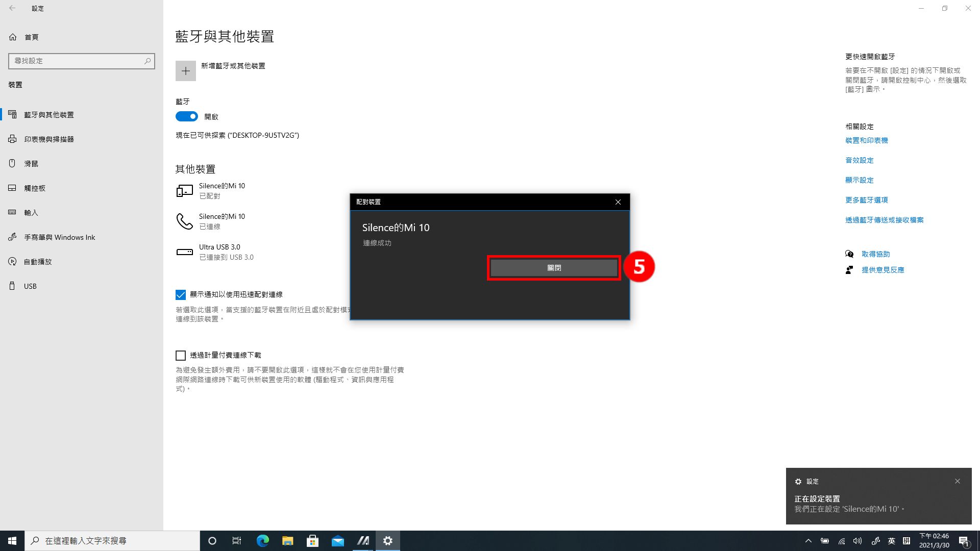The height and width of the screenshot is (551, 980).
Task: Open 觸控板 settings page
Action: click(x=82, y=188)
